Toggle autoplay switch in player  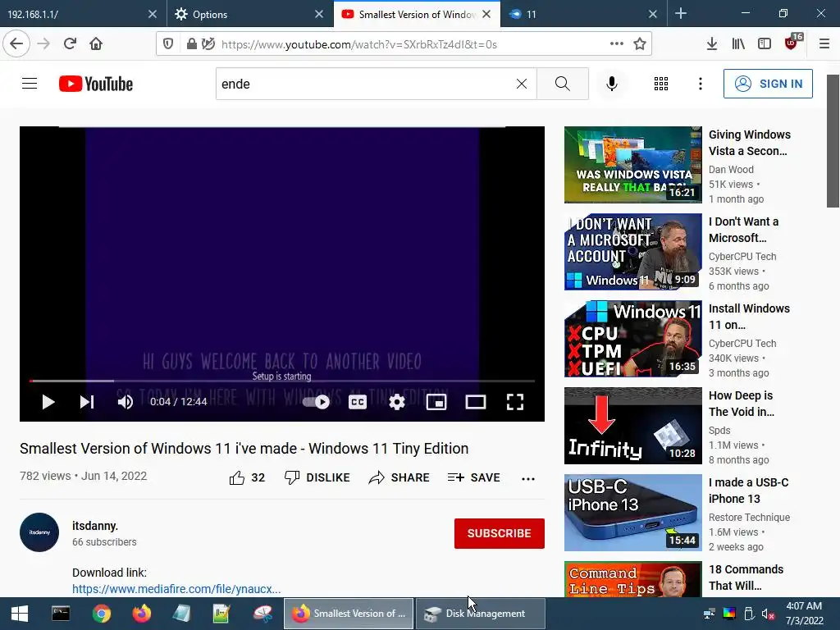[316, 402]
